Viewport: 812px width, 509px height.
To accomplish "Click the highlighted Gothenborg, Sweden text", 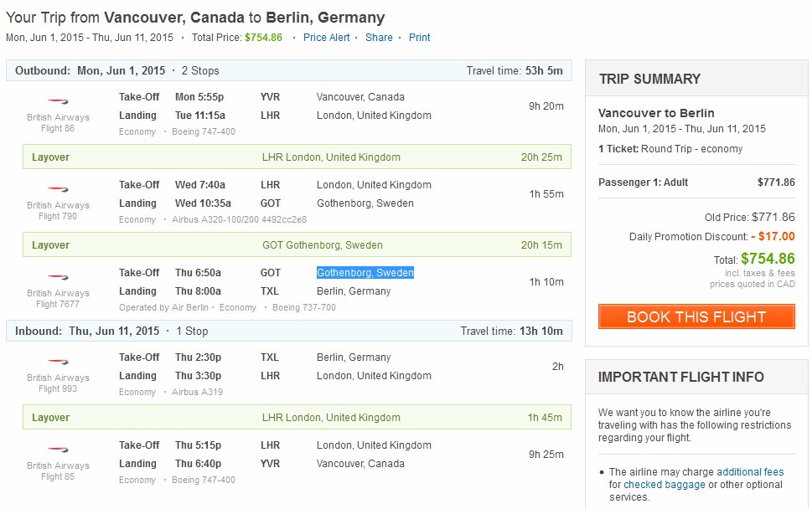I will point(365,273).
